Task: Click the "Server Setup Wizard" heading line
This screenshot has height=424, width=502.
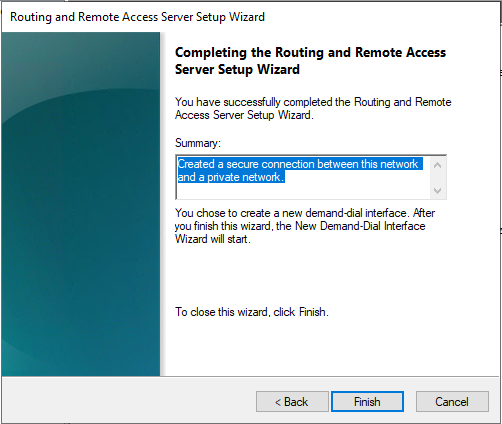Action: 237,70
